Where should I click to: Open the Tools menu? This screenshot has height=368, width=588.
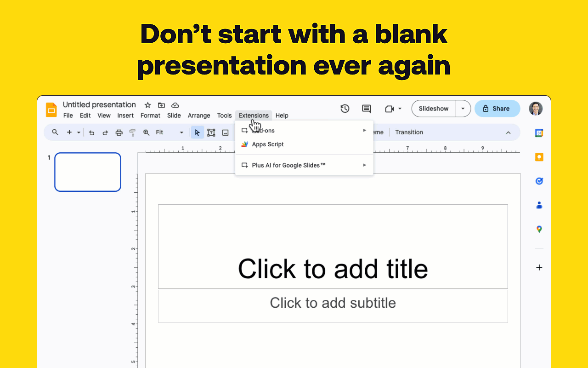pyautogui.click(x=224, y=115)
